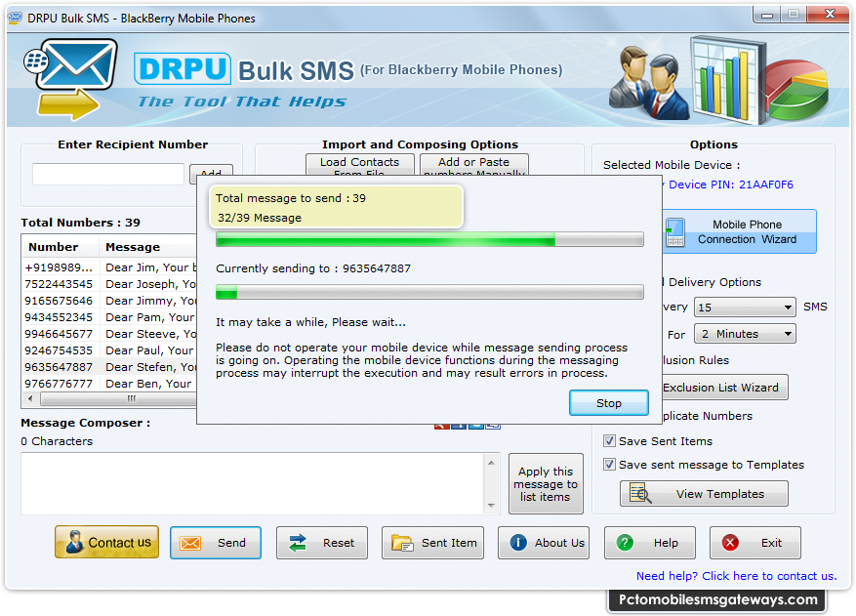856x616 pixels.
Task: Click the Number column header
Action: point(61,247)
